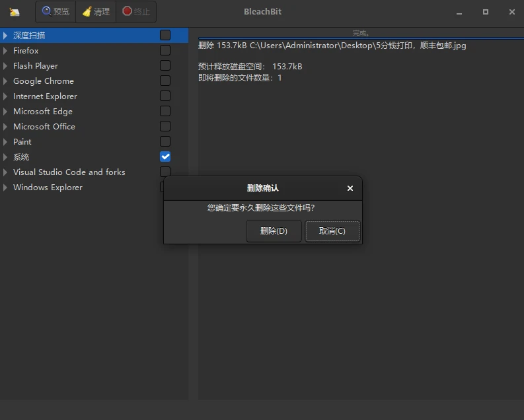Click the Clean (清理) broom button

(x=96, y=12)
